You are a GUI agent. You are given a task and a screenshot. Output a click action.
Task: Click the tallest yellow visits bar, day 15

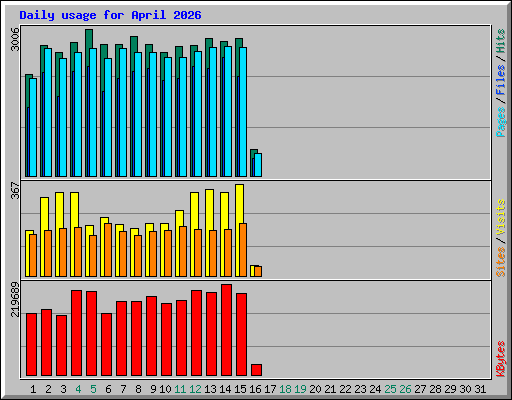click(239, 203)
